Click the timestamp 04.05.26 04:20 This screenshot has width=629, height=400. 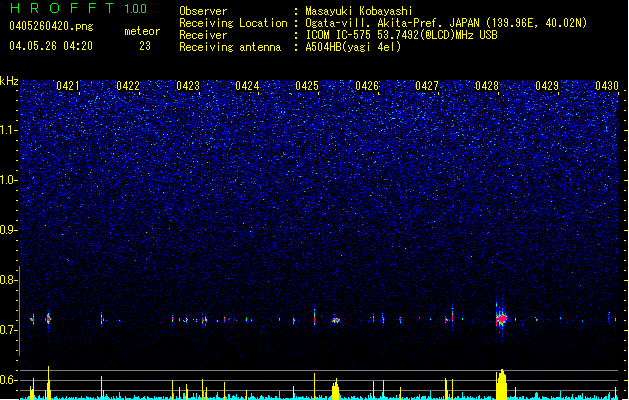pyautogui.click(x=51, y=46)
